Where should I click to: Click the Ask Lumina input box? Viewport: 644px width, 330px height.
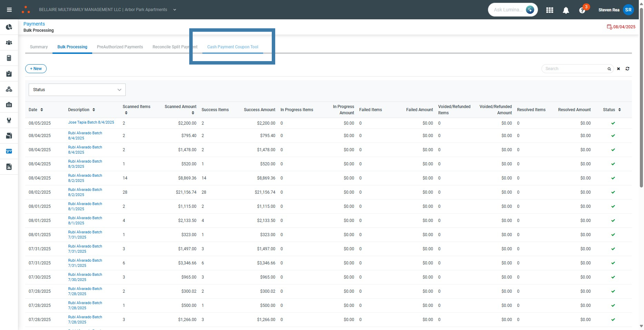click(508, 10)
